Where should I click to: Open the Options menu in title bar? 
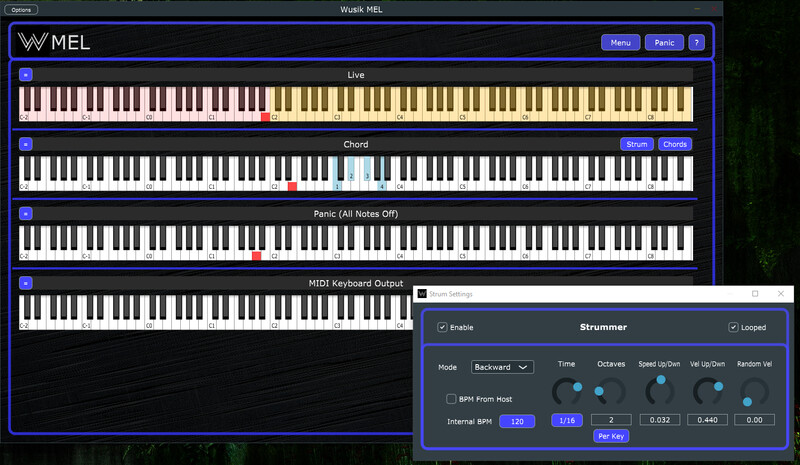point(21,10)
